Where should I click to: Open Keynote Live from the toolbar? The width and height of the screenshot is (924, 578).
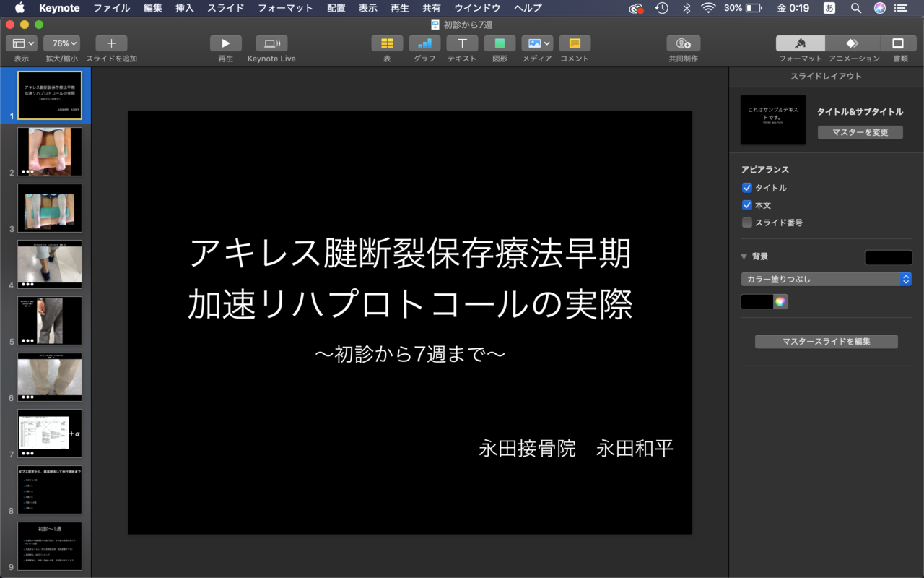pos(271,43)
